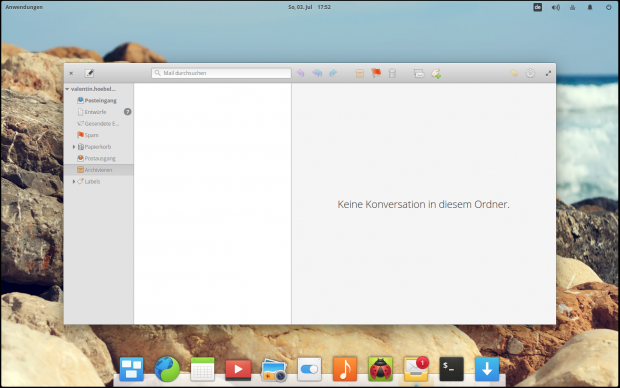Screen dimensions: 620x388
Task: Click the undo arrow icon
Action: 514,73
